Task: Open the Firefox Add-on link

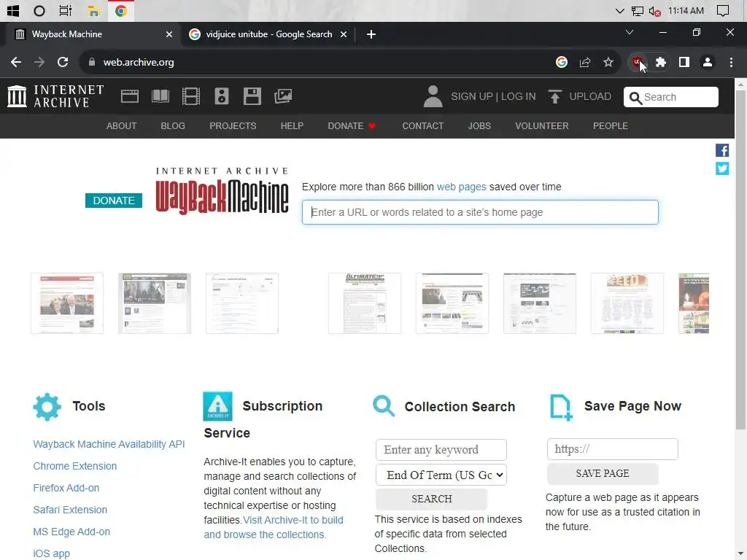Action: [x=66, y=488]
